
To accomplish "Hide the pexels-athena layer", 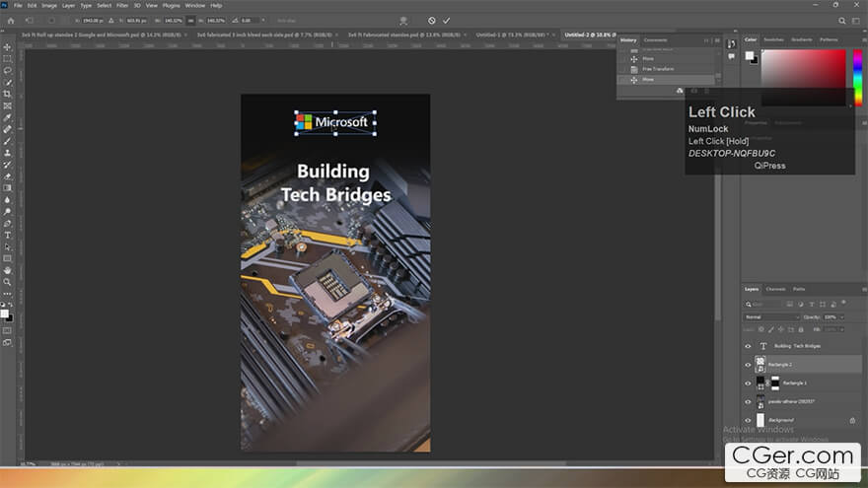I will pyautogui.click(x=748, y=401).
